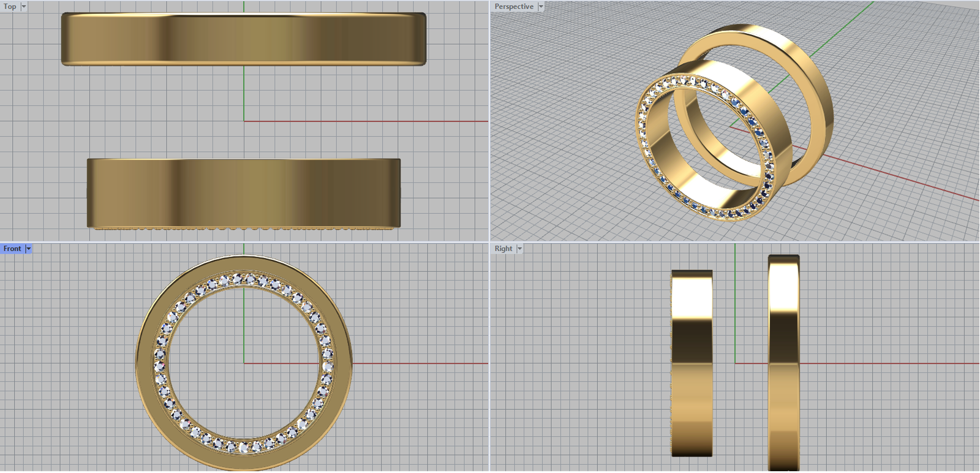Expand the Right viewport menu arrow
Viewport: 980px width, 473px height.
[x=519, y=248]
